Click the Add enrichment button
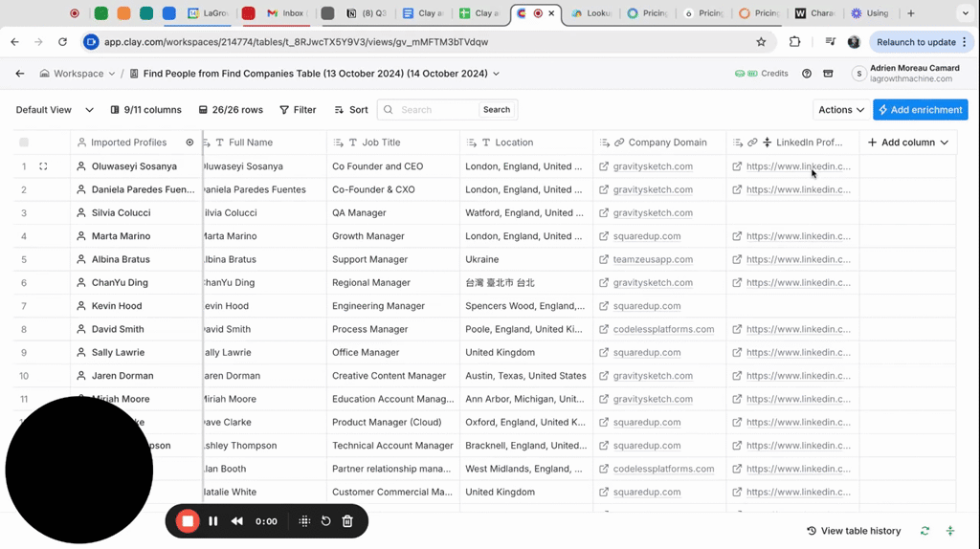Screen dimensions: 980x549 [x=920, y=110]
